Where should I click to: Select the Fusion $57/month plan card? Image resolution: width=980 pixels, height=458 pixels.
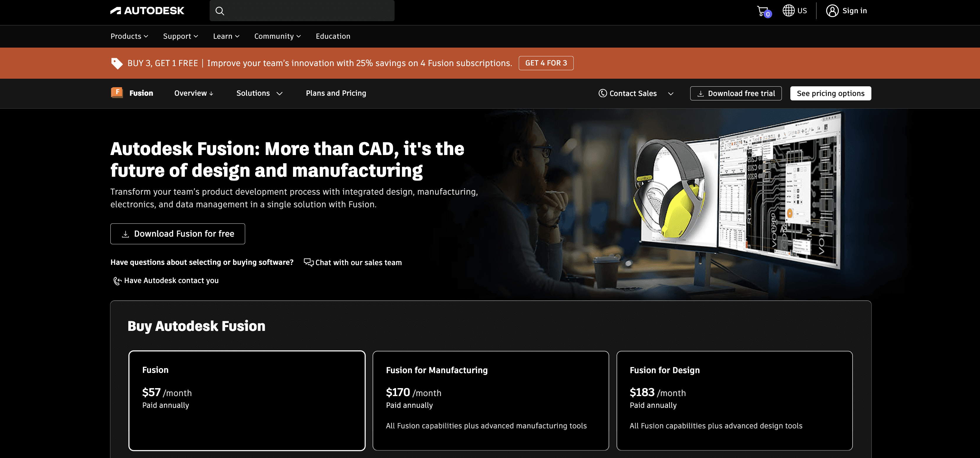(247, 400)
